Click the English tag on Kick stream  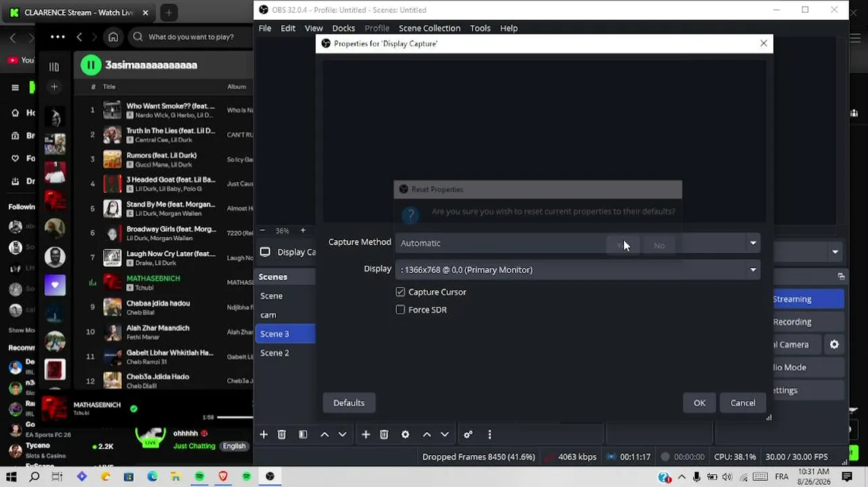click(234, 446)
